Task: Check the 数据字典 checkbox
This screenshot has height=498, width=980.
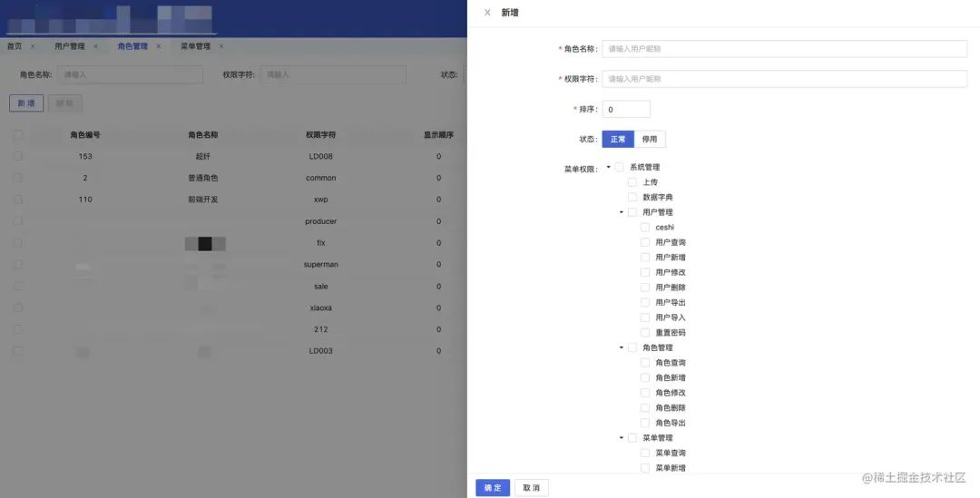Action: point(632,197)
